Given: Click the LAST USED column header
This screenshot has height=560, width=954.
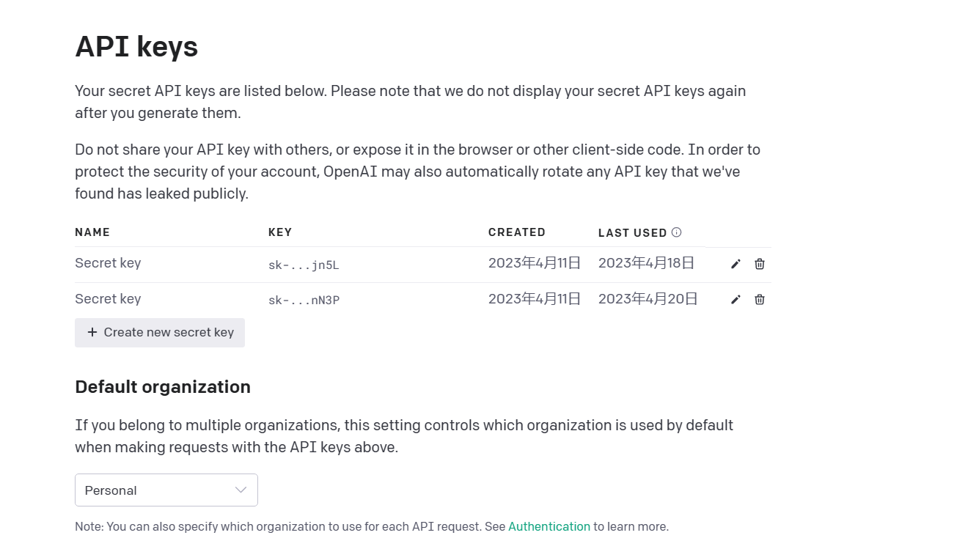Looking at the screenshot, I should (632, 233).
